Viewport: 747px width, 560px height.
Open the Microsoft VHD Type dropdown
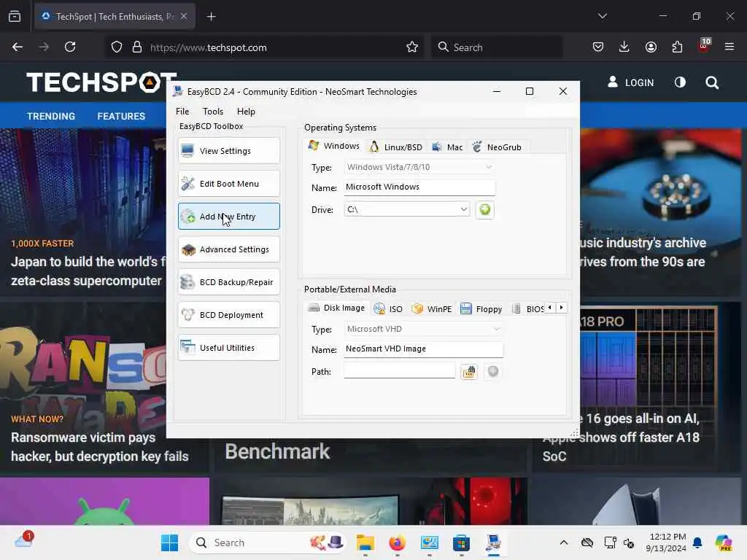coord(423,329)
